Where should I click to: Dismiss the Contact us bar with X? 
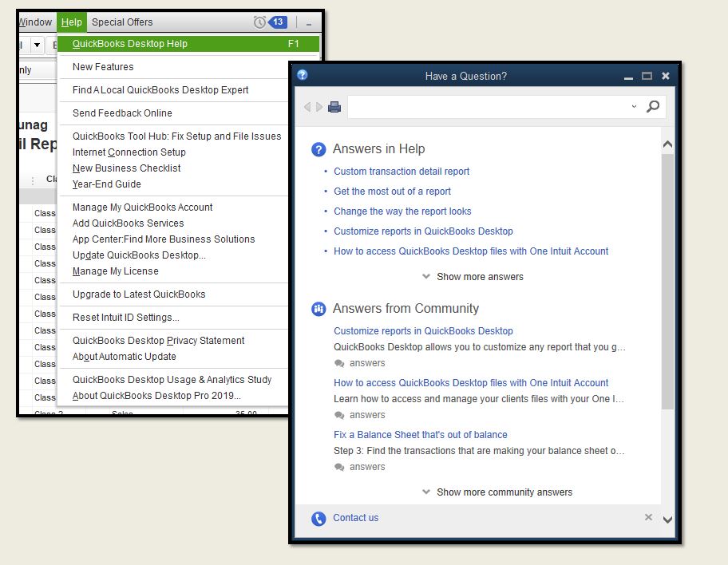click(649, 517)
